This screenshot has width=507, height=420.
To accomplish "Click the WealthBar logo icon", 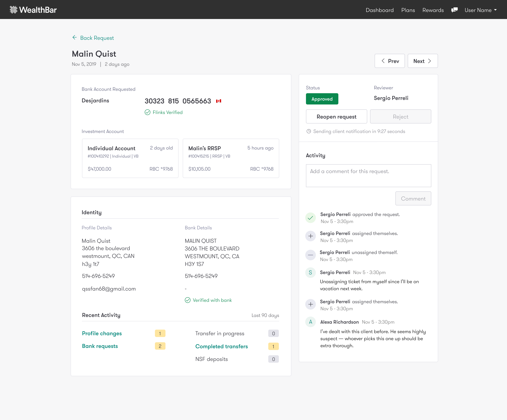I will (x=14, y=10).
